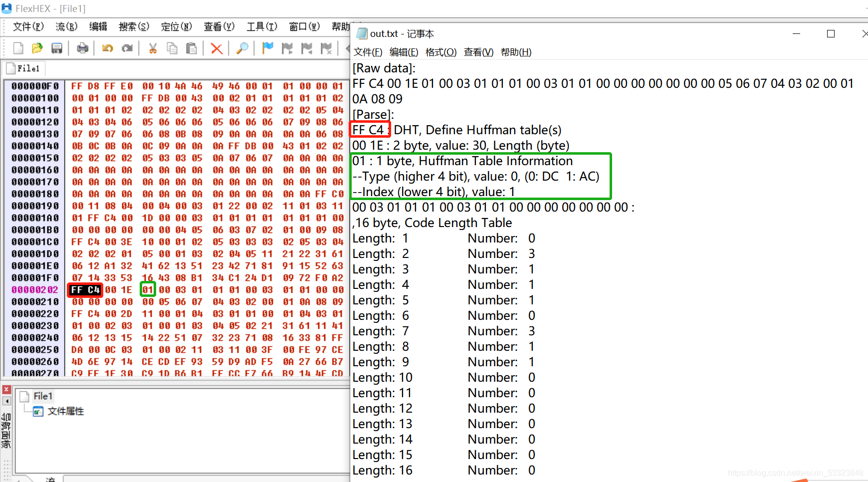Minimize the out.txt Notepad window

click(797, 33)
